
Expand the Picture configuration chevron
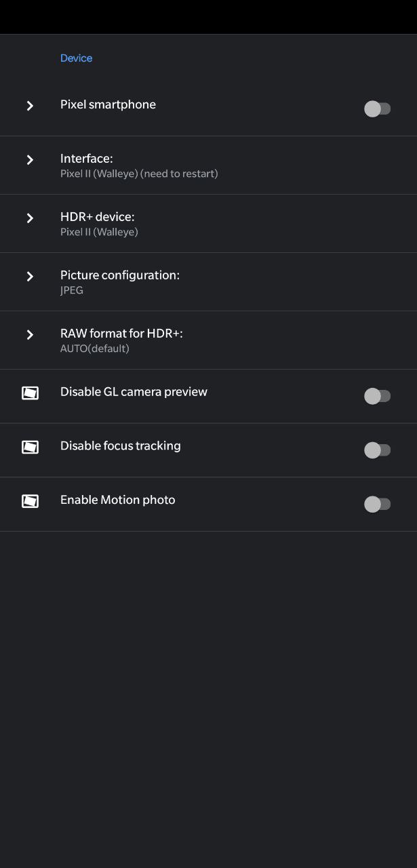[x=30, y=276]
